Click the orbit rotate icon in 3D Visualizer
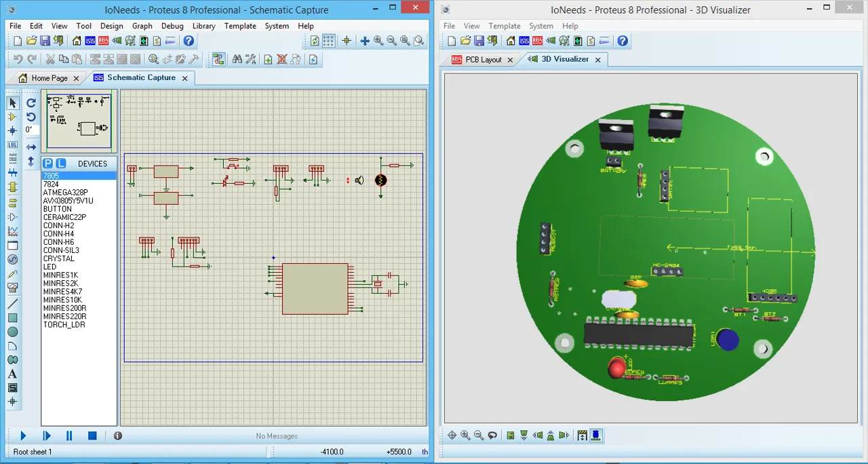This screenshot has height=464, width=868. click(x=493, y=435)
